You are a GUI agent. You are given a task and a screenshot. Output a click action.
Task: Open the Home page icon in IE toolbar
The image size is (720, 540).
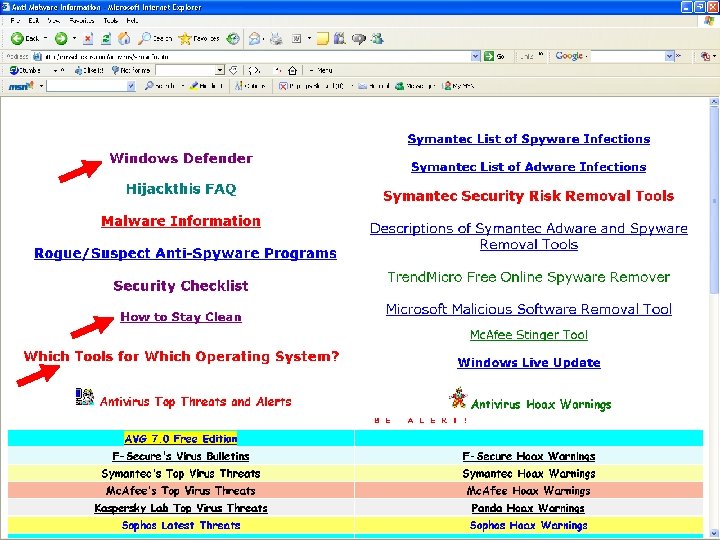(x=124, y=39)
